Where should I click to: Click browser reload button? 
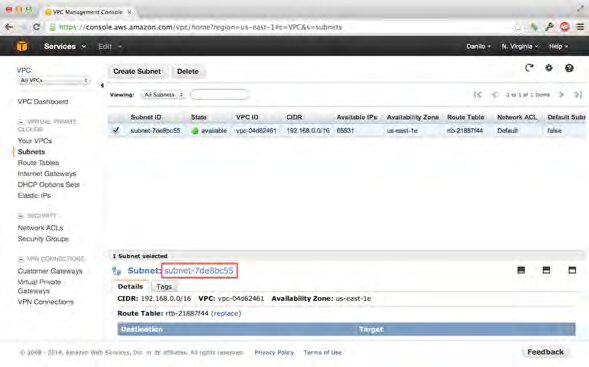click(x=36, y=27)
